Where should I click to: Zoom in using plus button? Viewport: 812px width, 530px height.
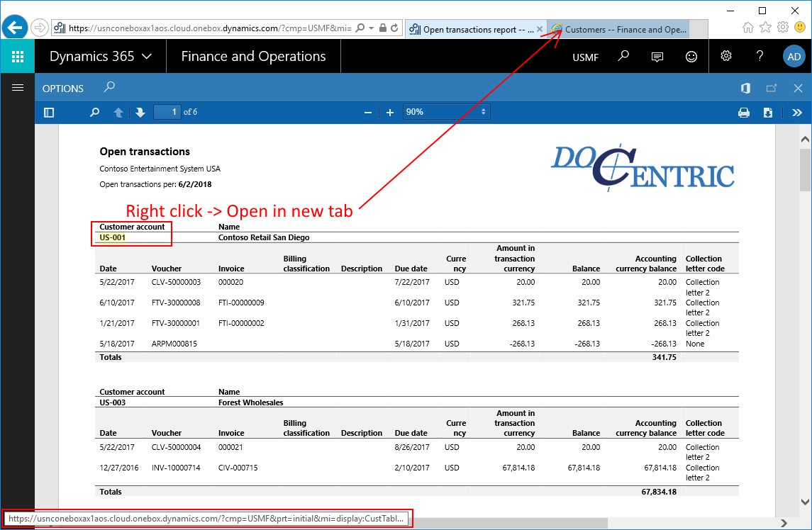click(x=390, y=113)
